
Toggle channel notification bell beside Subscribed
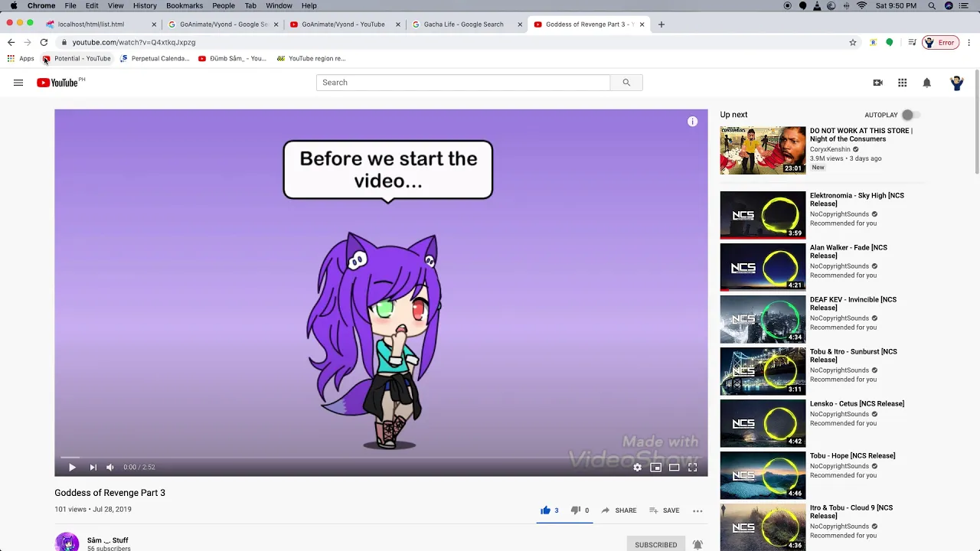pos(697,545)
